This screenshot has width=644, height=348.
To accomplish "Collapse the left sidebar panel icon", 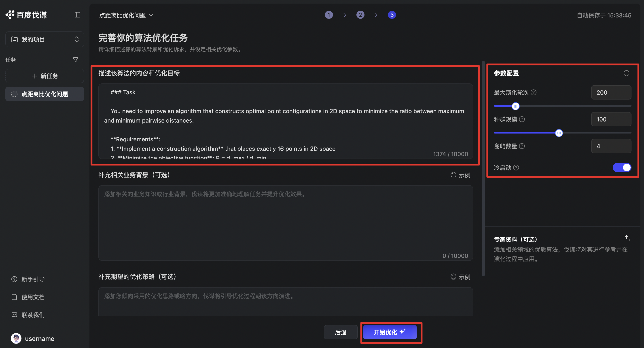I will [77, 15].
